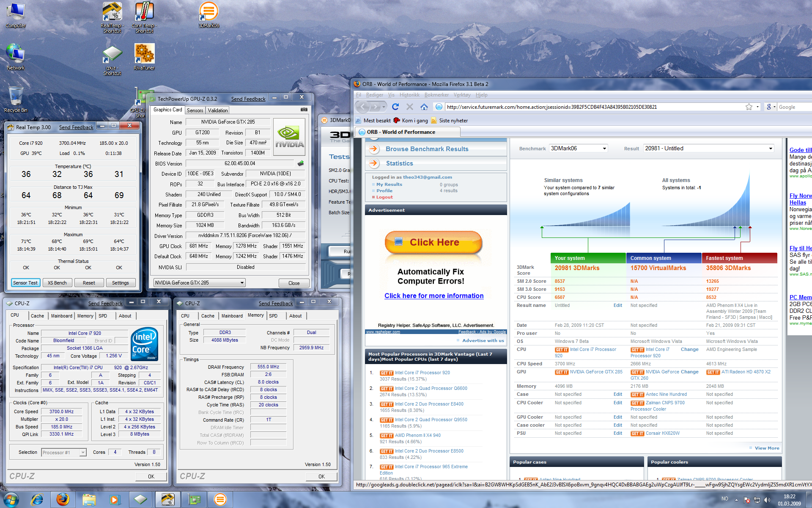This screenshot has height=508, width=812.
Task: Click Edit next to Result name Untitled
Action: pyautogui.click(x=618, y=305)
